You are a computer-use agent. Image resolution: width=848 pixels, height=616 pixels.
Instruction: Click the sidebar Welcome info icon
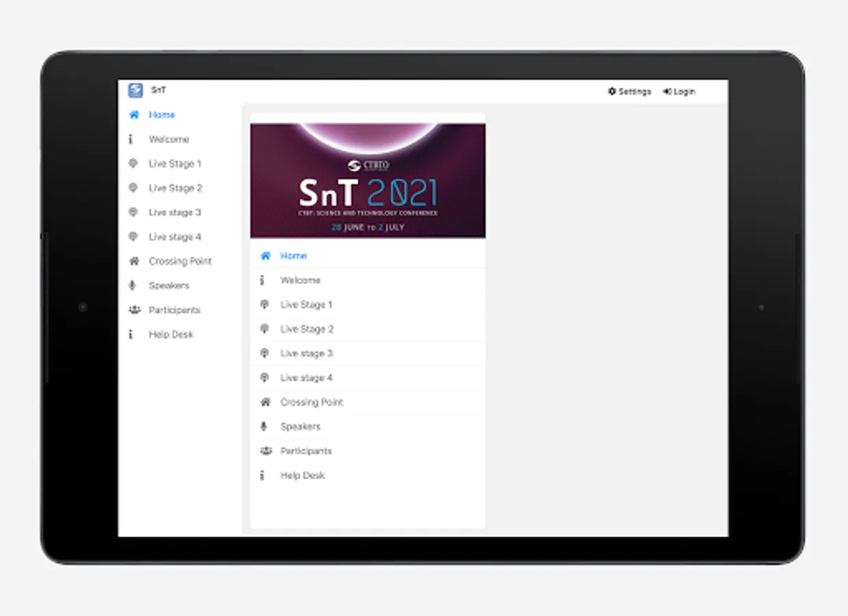coord(131,140)
